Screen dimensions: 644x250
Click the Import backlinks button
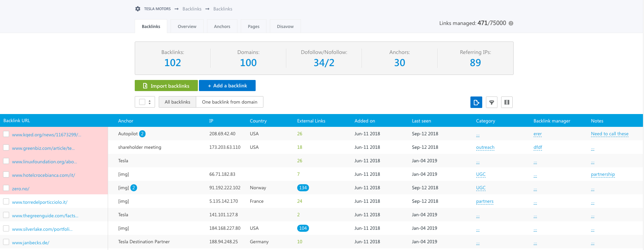click(x=166, y=86)
